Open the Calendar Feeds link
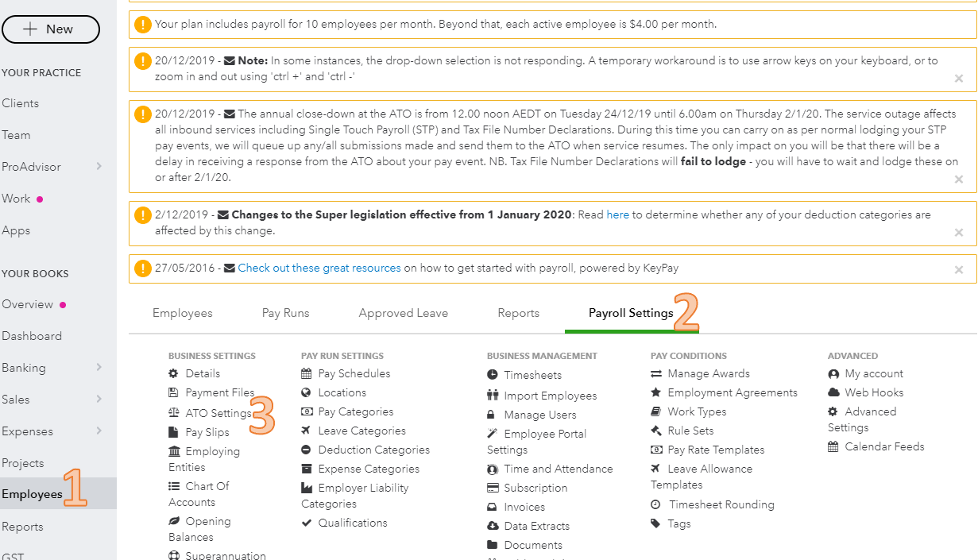Image resolution: width=978 pixels, height=560 pixels. [x=884, y=446]
